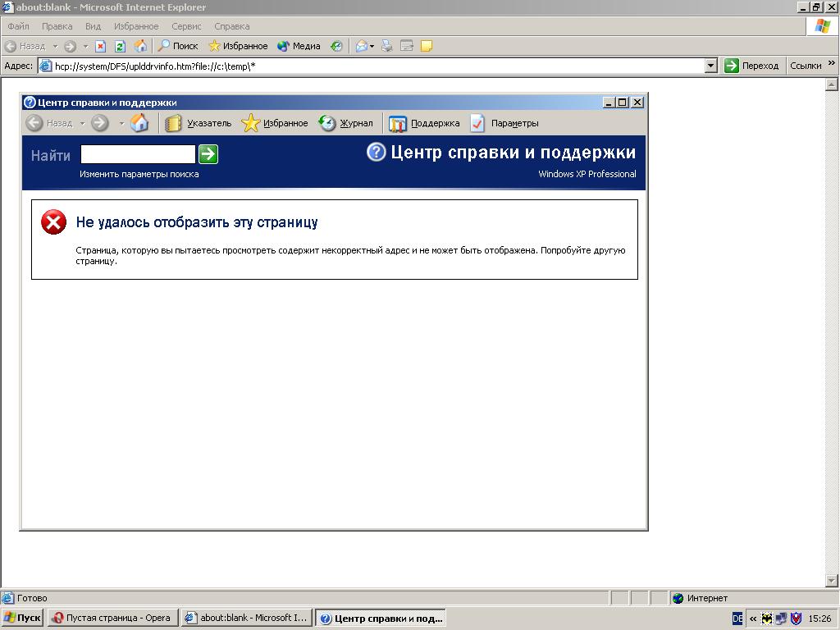Click the IE scrollbar up arrow
The width and height of the screenshot is (840, 630).
(x=832, y=84)
